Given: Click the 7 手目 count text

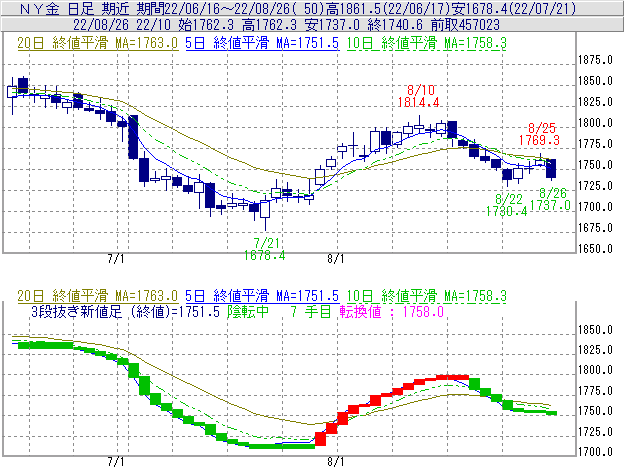Looking at the screenshot, I should tap(311, 311).
